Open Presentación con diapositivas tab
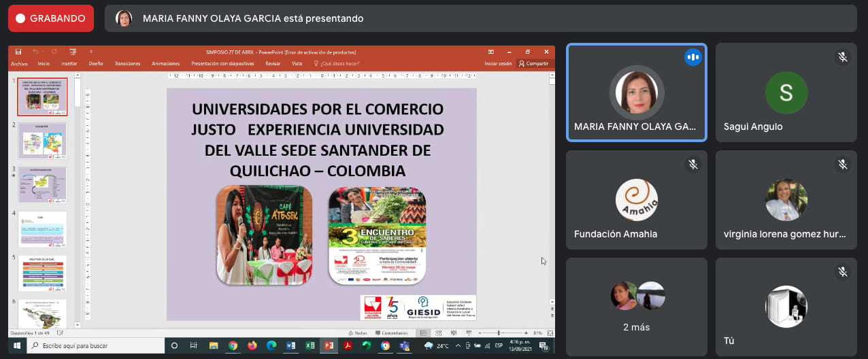This screenshot has width=868, height=359. pyautogui.click(x=222, y=63)
